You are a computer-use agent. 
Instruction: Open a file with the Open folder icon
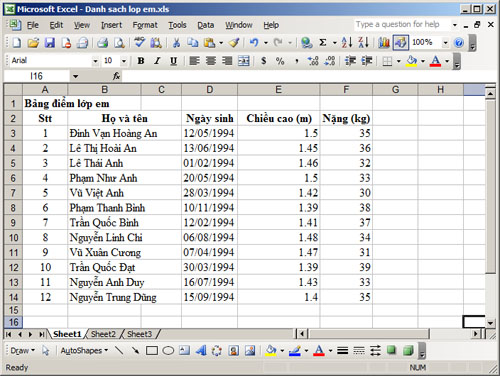33,43
